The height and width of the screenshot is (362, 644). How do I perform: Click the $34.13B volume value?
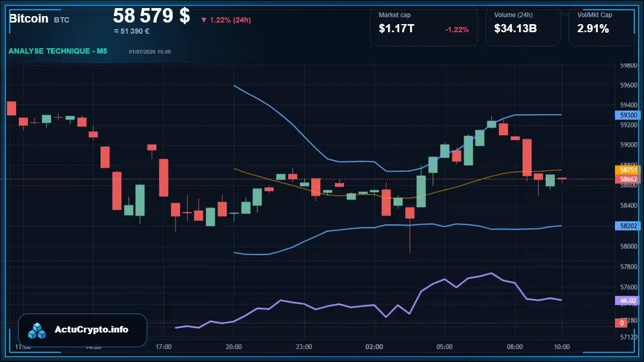516,29
